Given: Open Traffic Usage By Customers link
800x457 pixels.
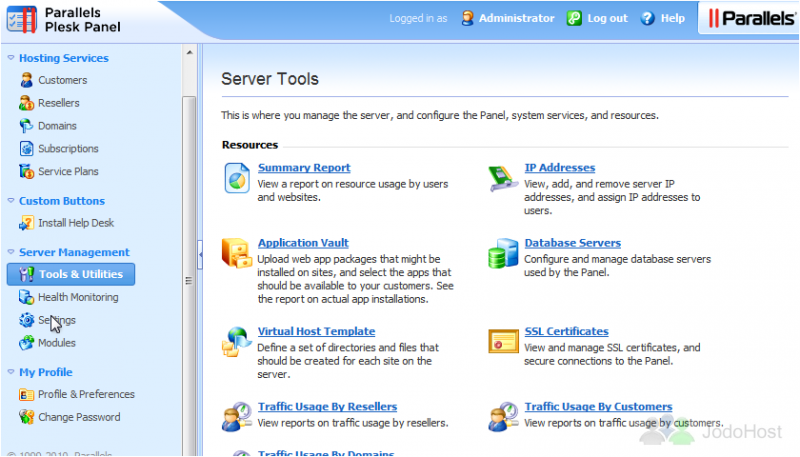Looking at the screenshot, I should point(598,407).
